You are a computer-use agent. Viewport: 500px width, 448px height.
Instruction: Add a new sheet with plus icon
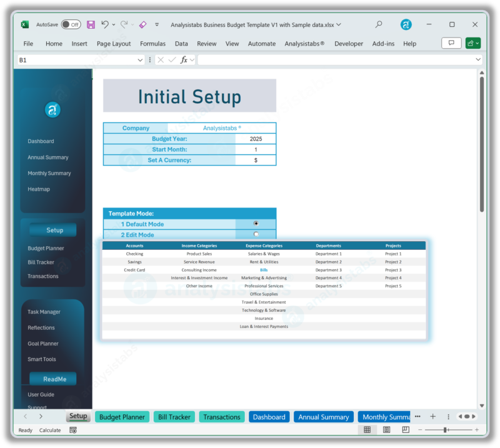tap(432, 416)
